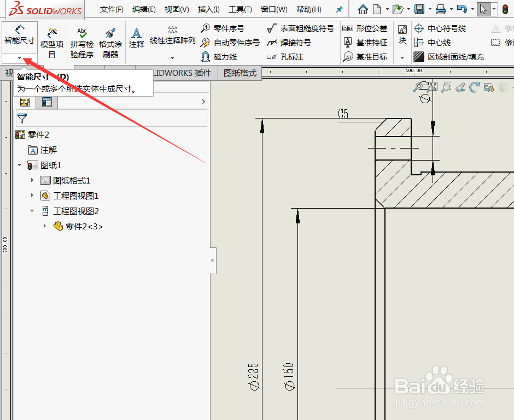Click the 模型项目 Model Items tool
The width and height of the screenshot is (514, 420).
(52, 43)
